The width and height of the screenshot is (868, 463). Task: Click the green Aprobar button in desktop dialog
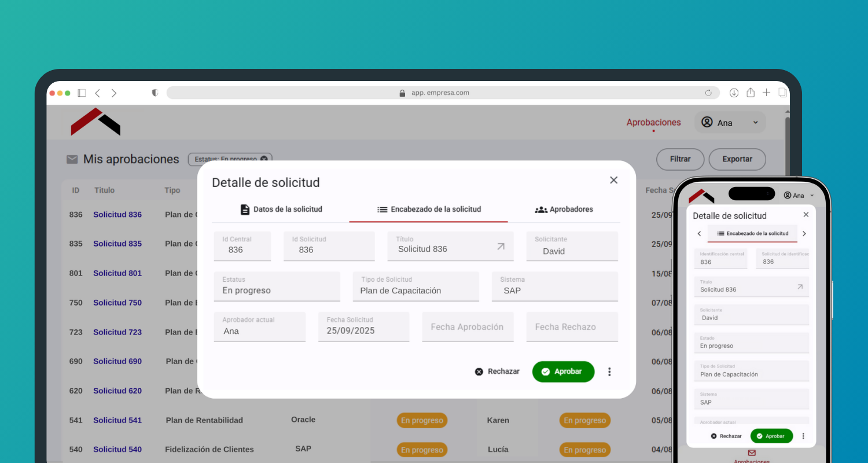point(563,372)
